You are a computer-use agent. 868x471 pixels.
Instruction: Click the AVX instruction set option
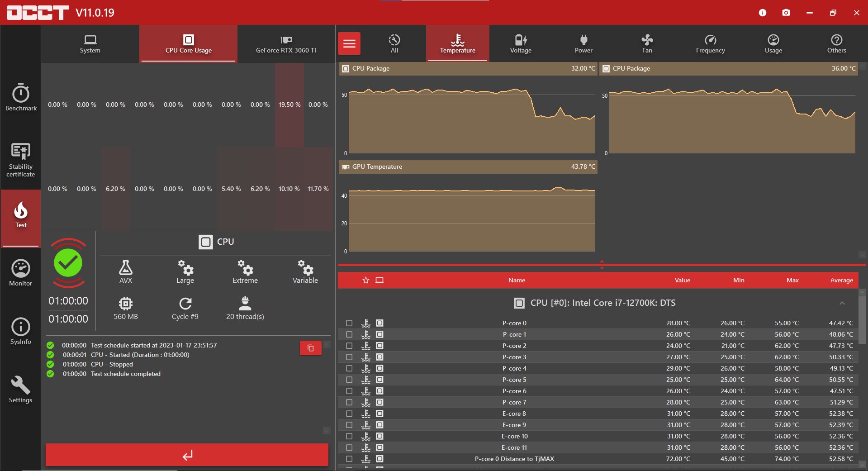[126, 271]
